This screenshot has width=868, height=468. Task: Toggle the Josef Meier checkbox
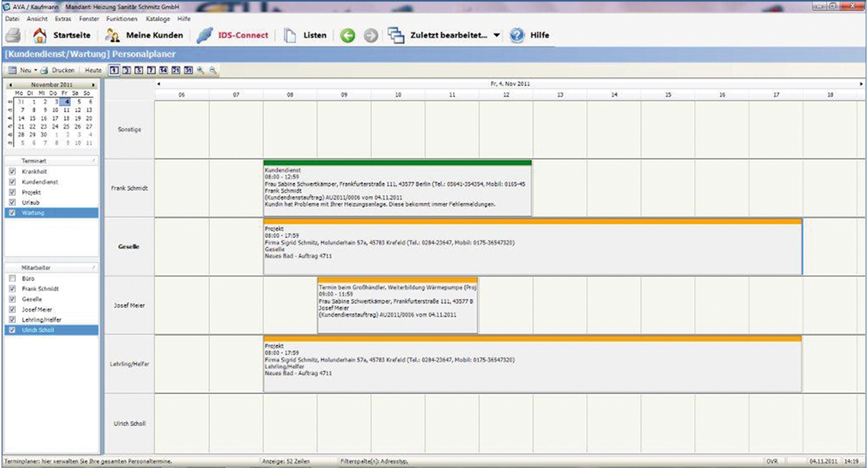[11, 309]
